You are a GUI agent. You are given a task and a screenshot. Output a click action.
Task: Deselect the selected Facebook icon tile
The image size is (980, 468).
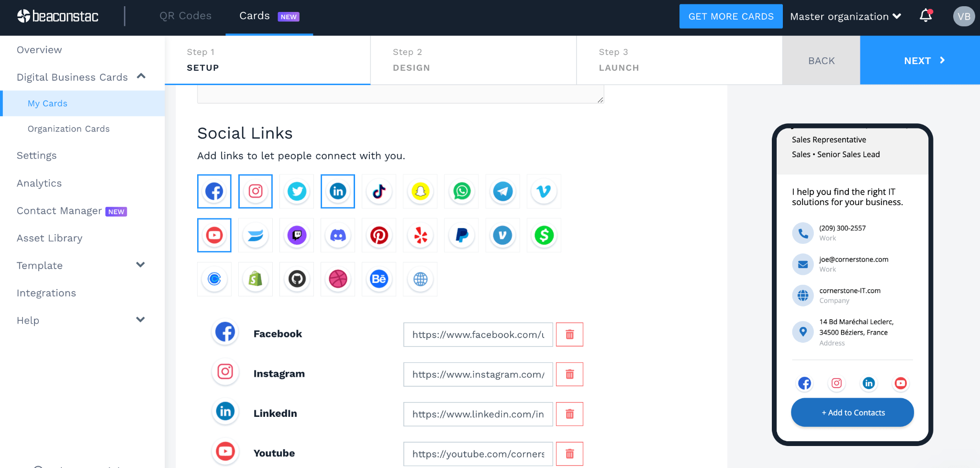tap(214, 192)
